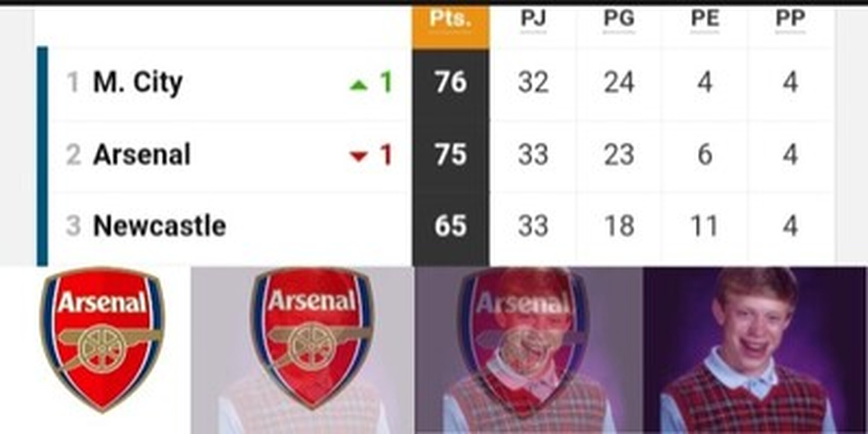Click Arsenal's 75 points cell

point(451,154)
